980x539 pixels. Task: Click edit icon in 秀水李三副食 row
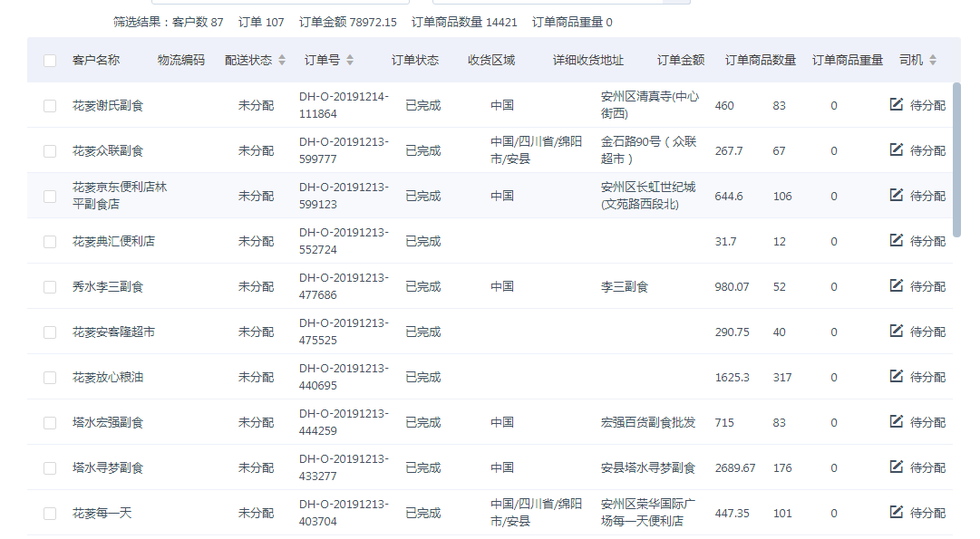tap(897, 285)
